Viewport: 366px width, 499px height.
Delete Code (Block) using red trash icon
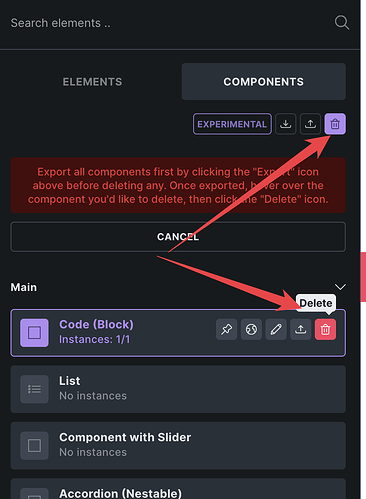point(325,330)
